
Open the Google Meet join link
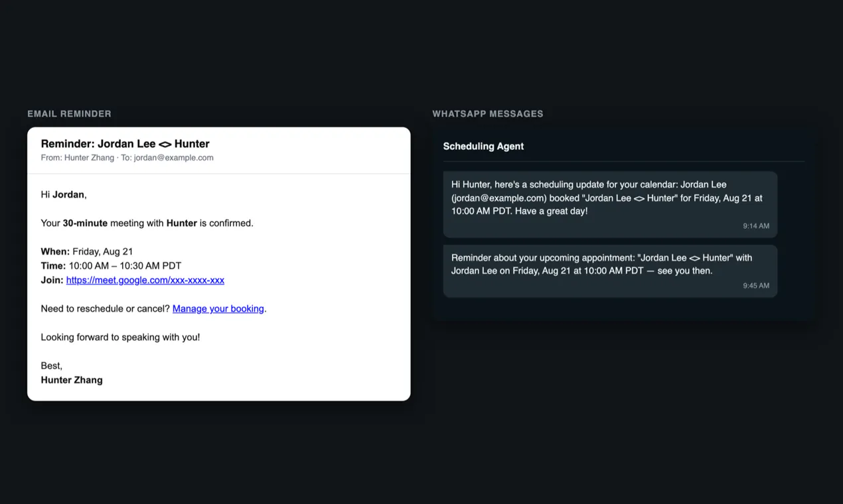tap(145, 280)
